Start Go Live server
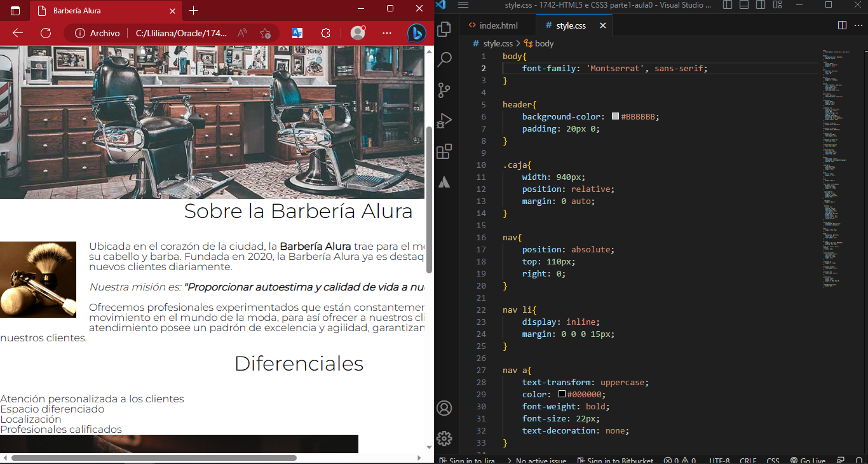868x464 pixels. click(808, 460)
